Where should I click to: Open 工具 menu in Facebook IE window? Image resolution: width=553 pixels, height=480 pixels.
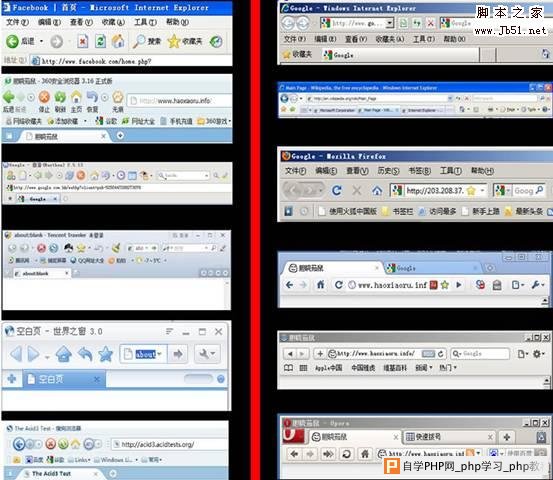[145, 22]
